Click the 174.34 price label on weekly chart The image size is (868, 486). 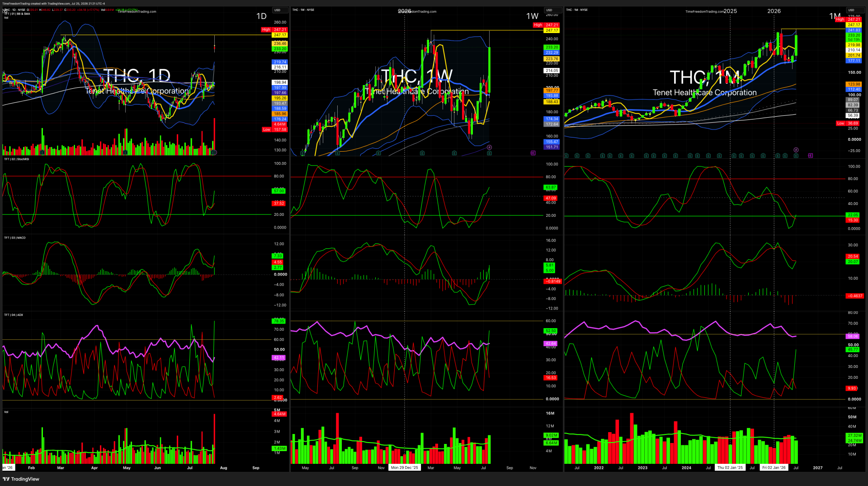pyautogui.click(x=552, y=119)
